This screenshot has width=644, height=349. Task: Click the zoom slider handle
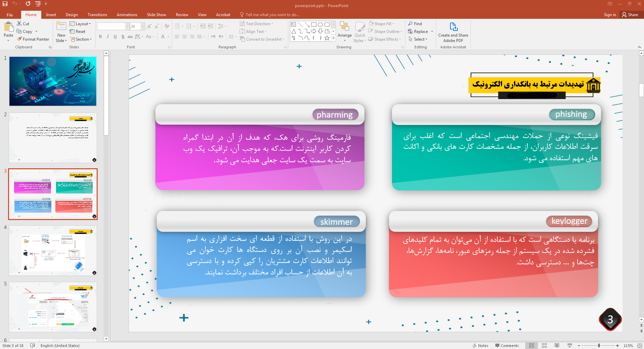pyautogui.click(x=599, y=346)
